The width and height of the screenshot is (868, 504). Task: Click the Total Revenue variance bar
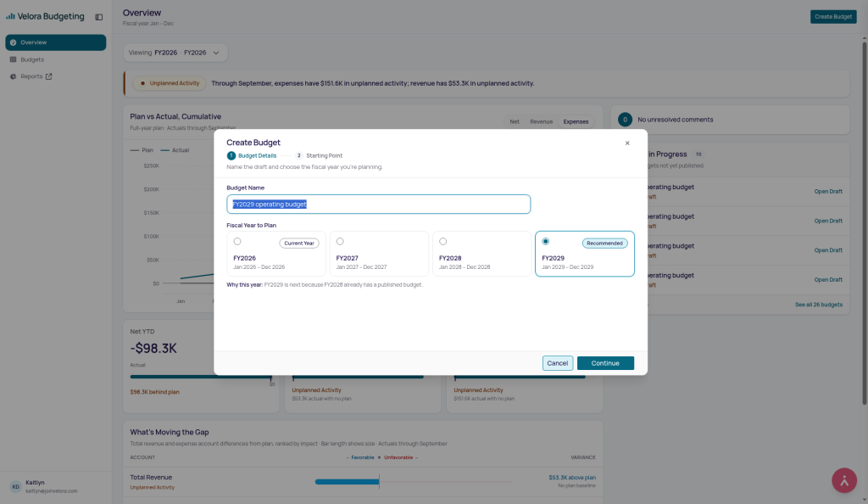pyautogui.click(x=347, y=482)
